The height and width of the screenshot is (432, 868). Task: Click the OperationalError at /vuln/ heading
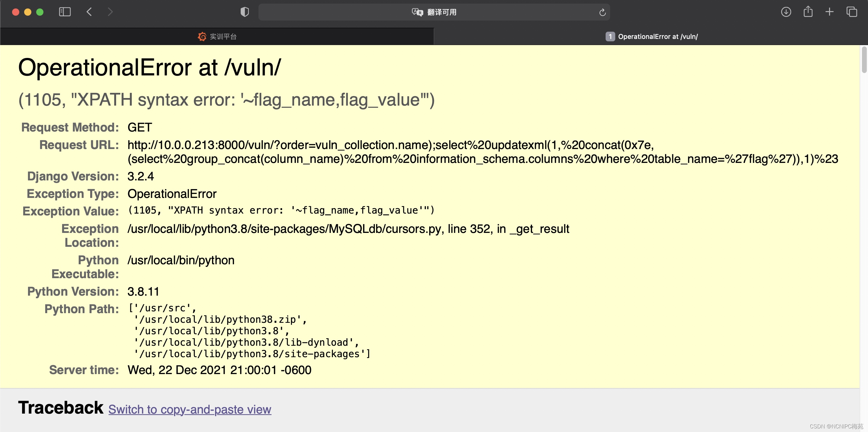(x=149, y=67)
